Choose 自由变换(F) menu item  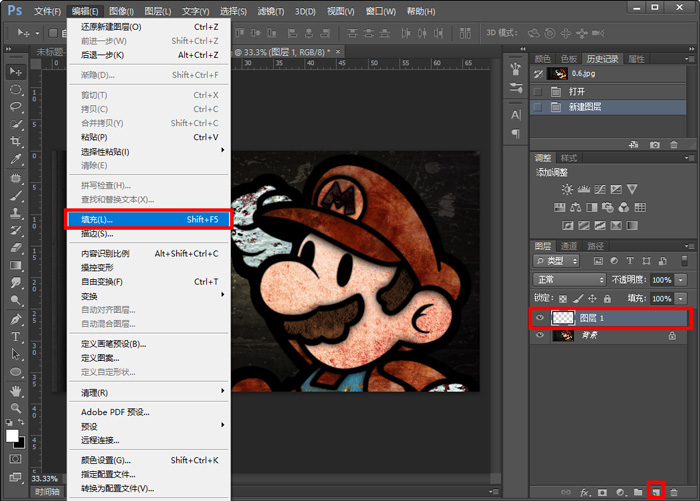149,282
